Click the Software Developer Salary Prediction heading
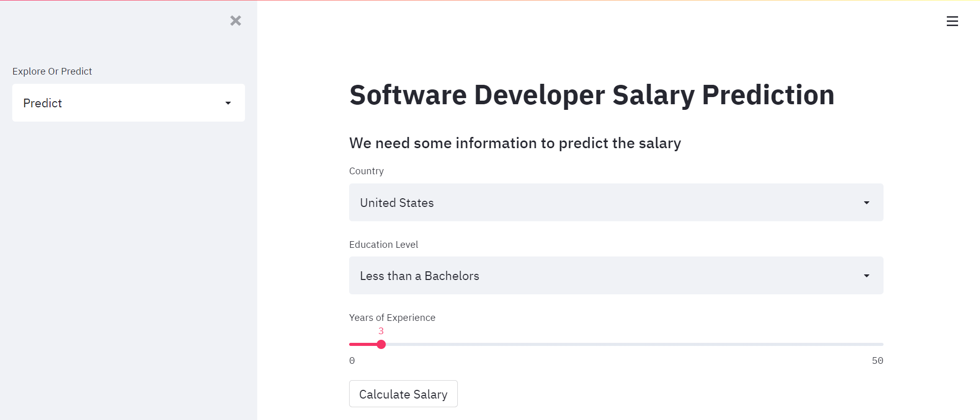 pyautogui.click(x=592, y=95)
